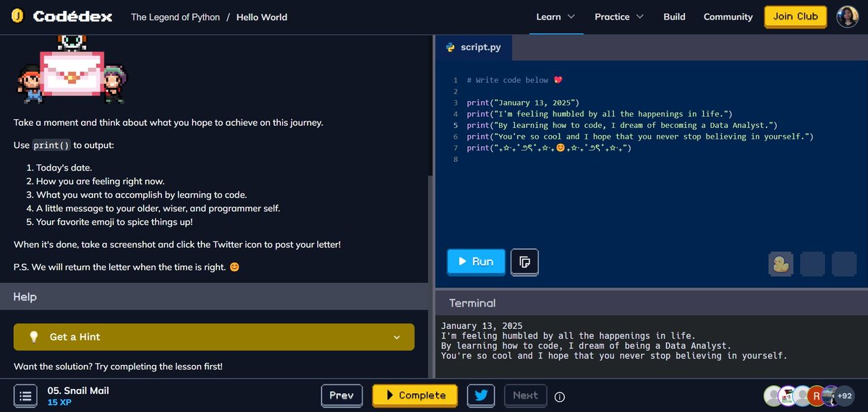Click the +92 learners badge

pos(843,395)
